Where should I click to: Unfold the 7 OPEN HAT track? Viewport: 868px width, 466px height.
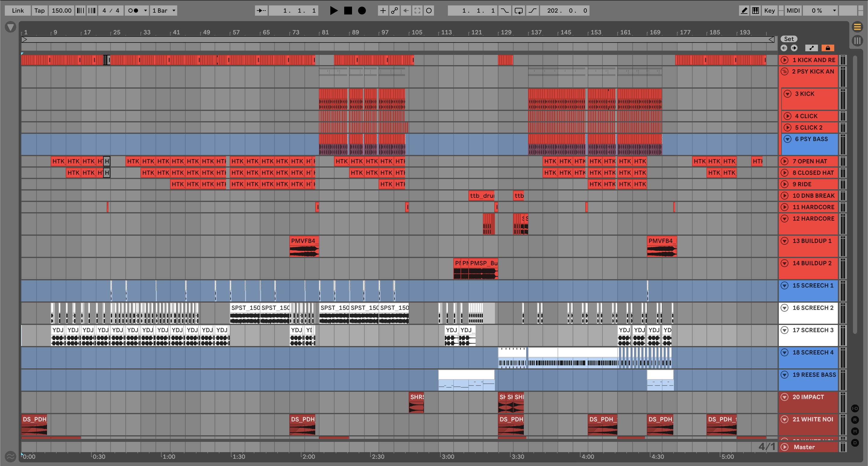[x=785, y=161]
